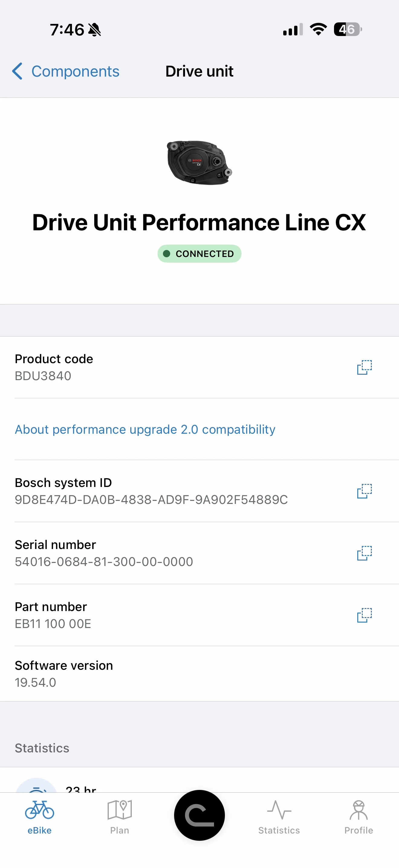Select the system ID 9D8E474D-DA0B-4838-AD9F-9A902F54889C
The image size is (399, 868).
(x=151, y=499)
